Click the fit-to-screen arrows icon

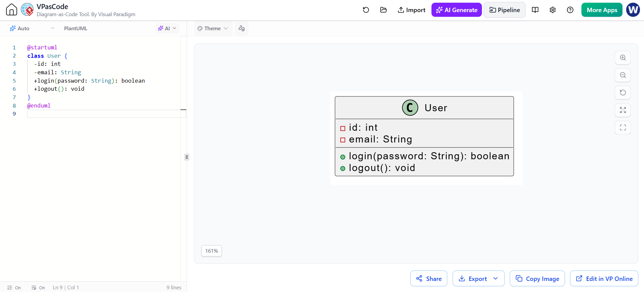coord(623,110)
